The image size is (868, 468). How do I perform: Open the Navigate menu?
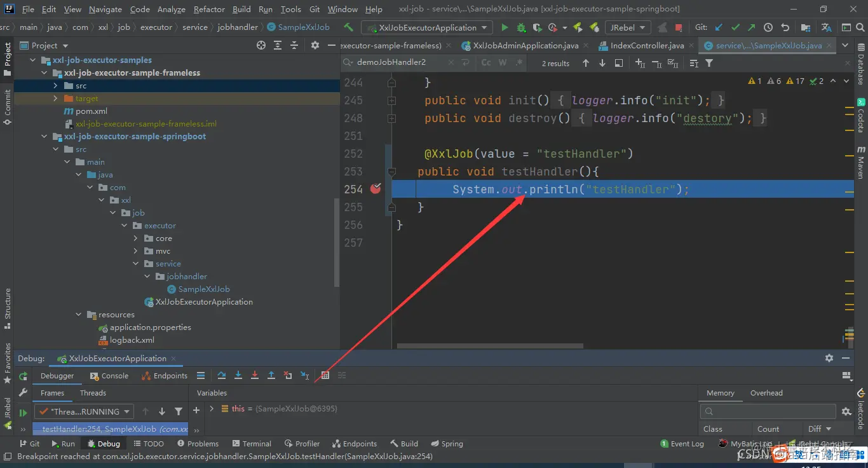point(105,10)
